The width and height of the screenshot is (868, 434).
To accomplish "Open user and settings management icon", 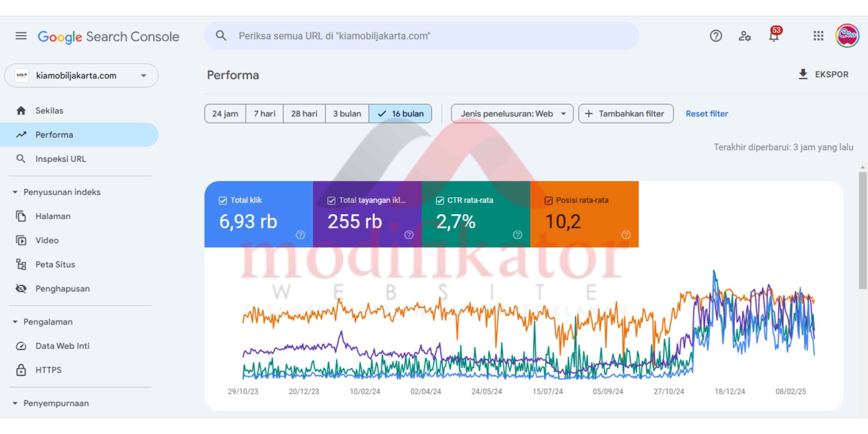I will point(745,36).
